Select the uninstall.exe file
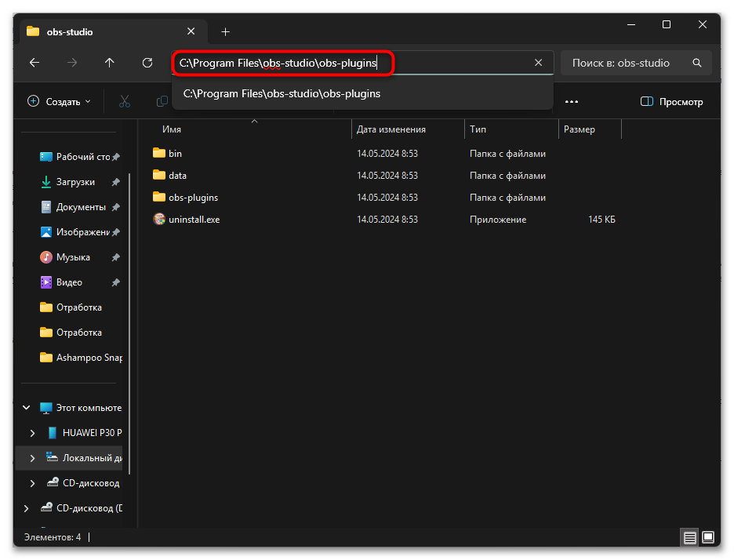734x560 pixels. [x=194, y=220]
